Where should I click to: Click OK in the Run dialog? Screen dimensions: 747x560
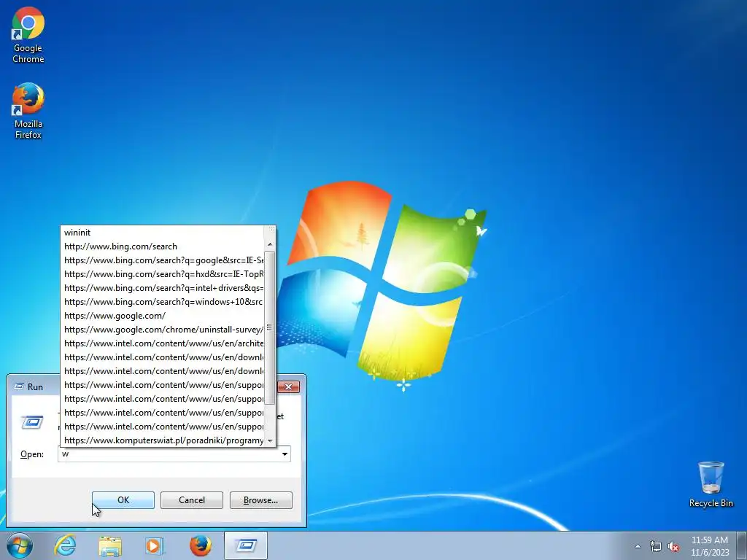coord(123,500)
